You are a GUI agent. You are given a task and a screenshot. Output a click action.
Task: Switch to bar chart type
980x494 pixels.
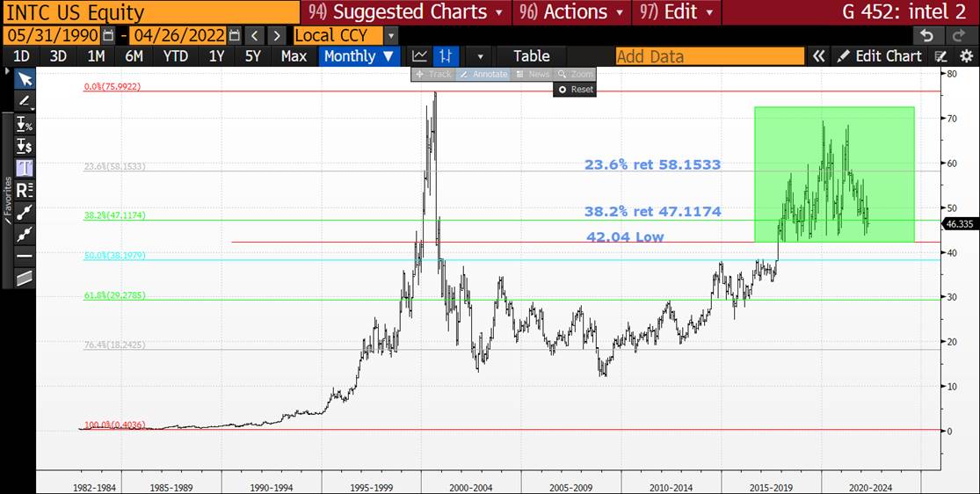445,56
